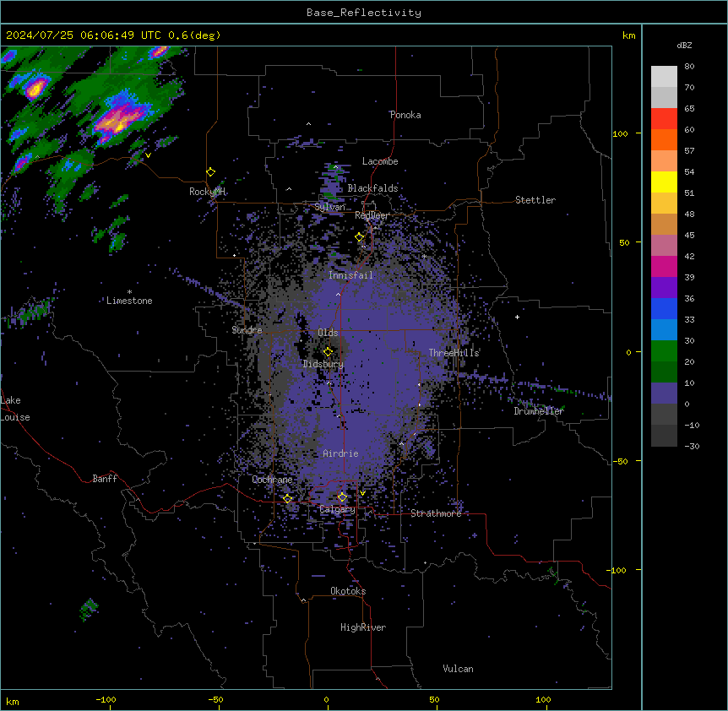Select the Drumheller label
Viewport: 728px width, 711px height.
coord(539,411)
